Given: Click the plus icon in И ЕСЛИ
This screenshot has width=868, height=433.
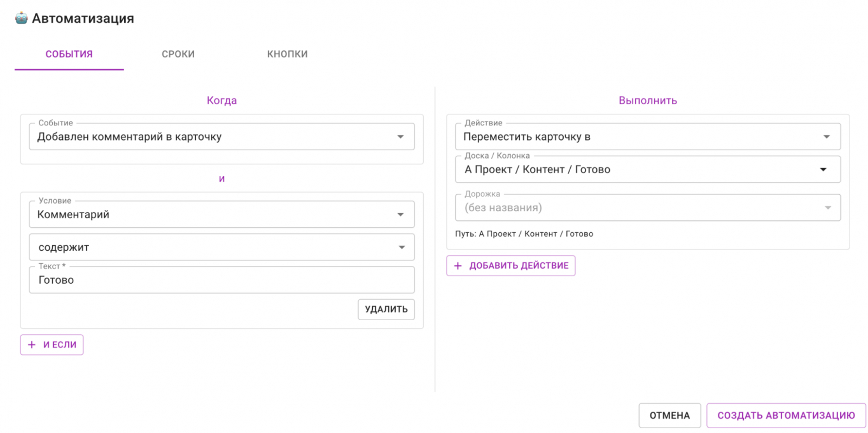Looking at the screenshot, I should point(31,345).
